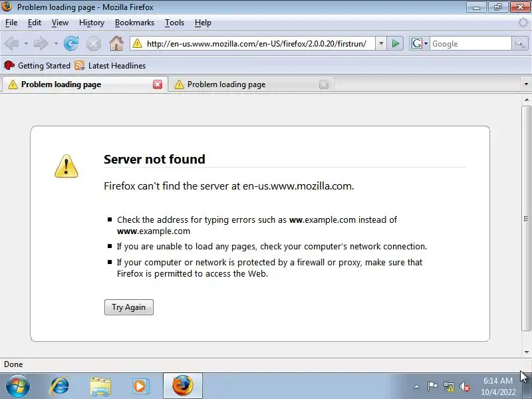532x399 pixels.
Task: Select first Problem loading page tab
Action: 84,84
